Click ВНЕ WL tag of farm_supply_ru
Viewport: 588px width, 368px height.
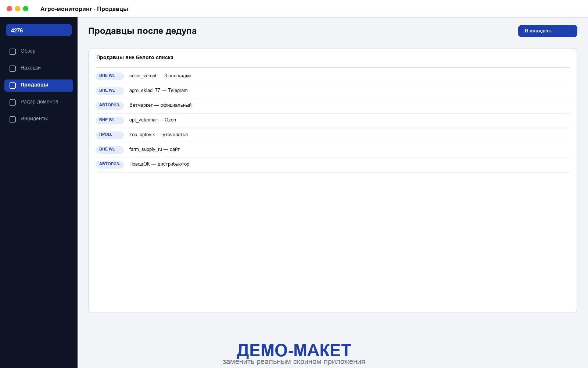point(110,150)
